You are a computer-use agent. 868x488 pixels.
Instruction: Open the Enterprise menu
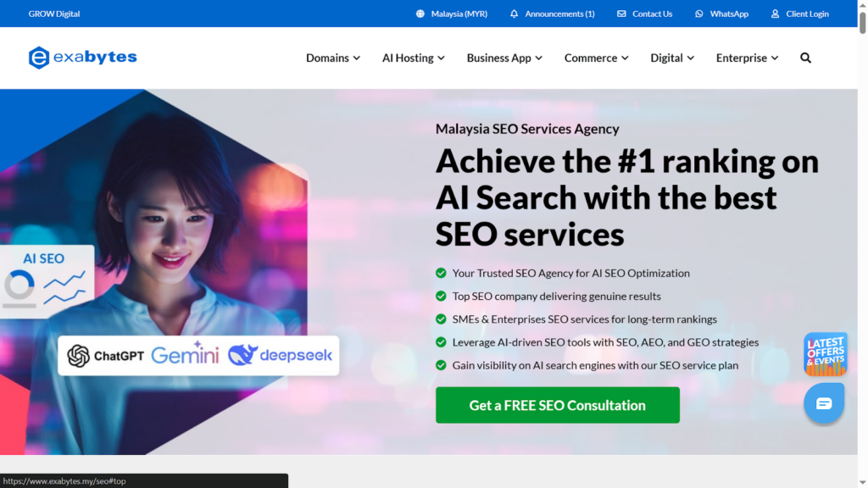point(747,58)
